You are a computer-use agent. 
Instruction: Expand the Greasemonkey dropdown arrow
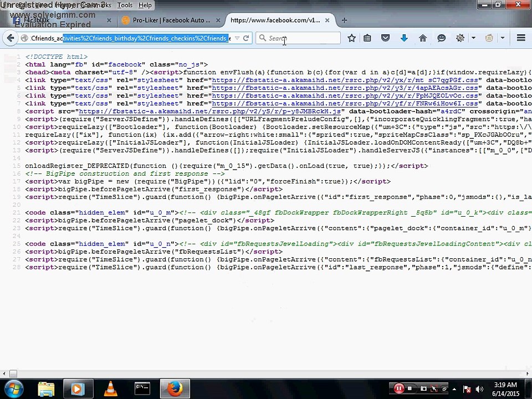tap(503, 38)
